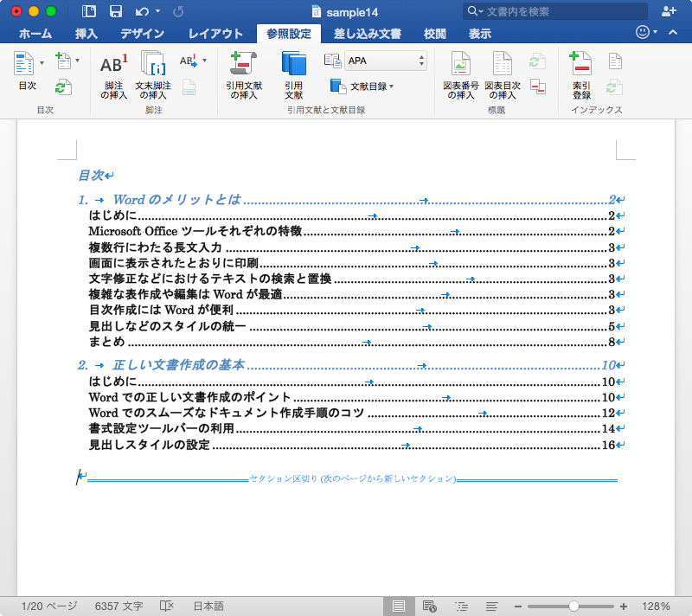Open the 引用文献 citations icon
The image size is (692, 616).
click(293, 75)
